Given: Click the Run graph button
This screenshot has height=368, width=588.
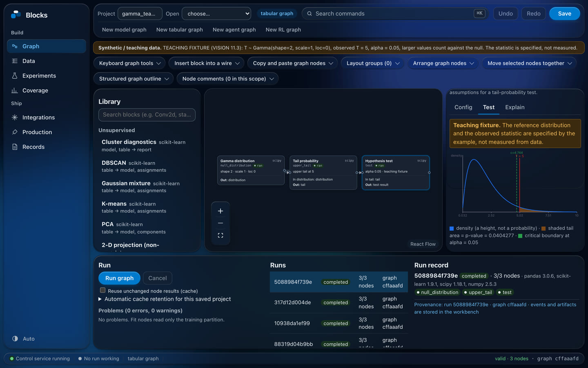Looking at the screenshot, I should [x=119, y=278].
